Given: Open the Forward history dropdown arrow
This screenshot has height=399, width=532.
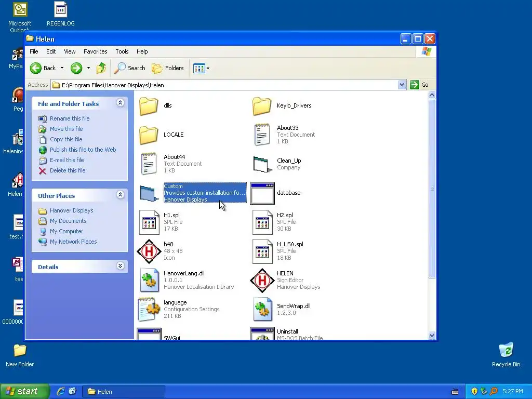Looking at the screenshot, I should point(88,68).
